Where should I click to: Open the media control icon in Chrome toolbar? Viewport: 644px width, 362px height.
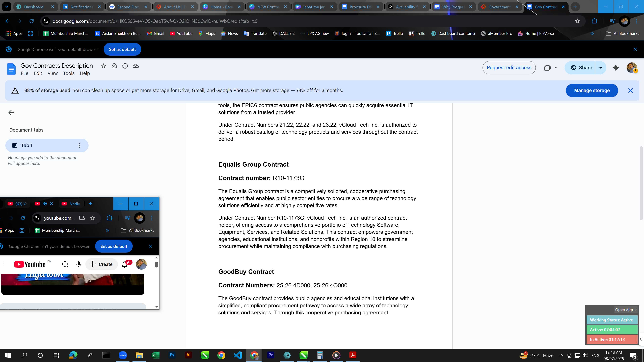click(x=612, y=21)
